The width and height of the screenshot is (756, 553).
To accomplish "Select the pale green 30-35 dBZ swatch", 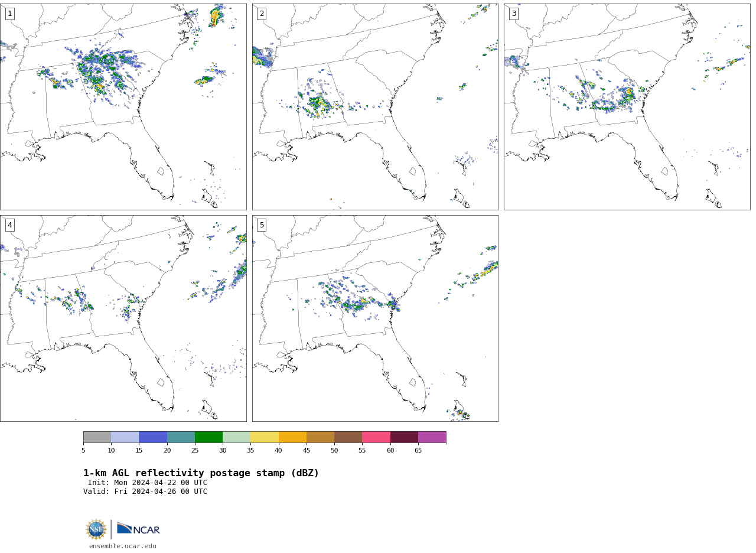I will [237, 437].
